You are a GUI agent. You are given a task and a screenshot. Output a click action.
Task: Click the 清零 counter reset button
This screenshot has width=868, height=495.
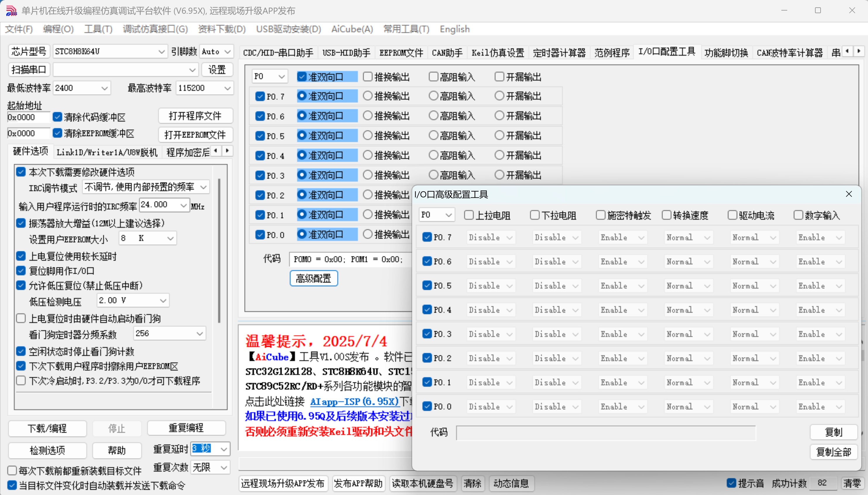[x=852, y=483]
